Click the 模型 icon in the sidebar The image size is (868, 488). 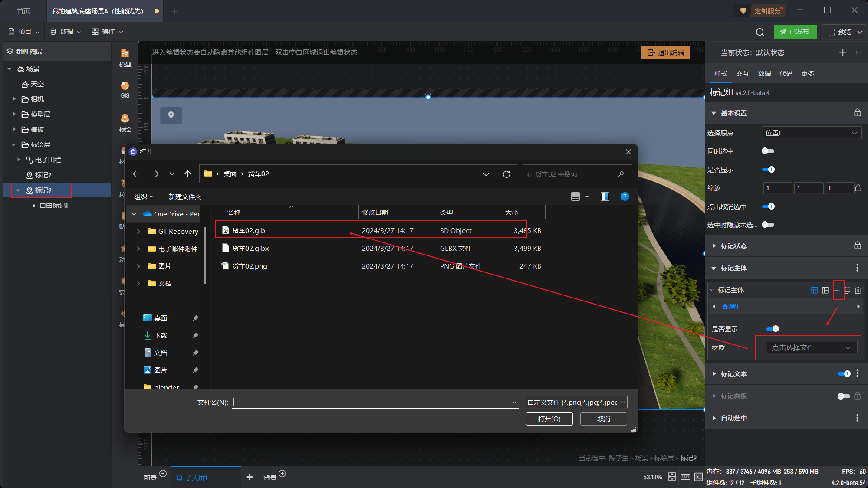pyautogui.click(x=125, y=54)
